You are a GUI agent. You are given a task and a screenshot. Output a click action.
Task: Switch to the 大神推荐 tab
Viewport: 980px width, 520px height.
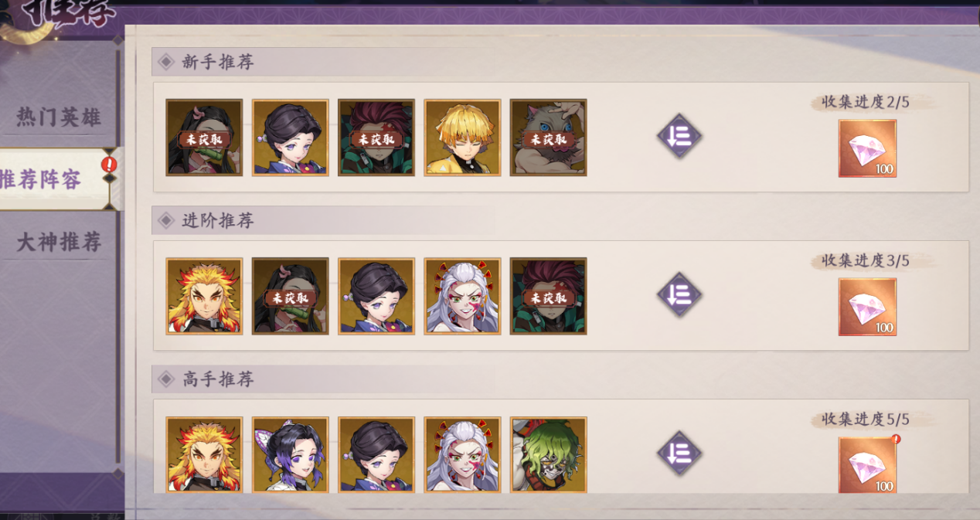(59, 242)
